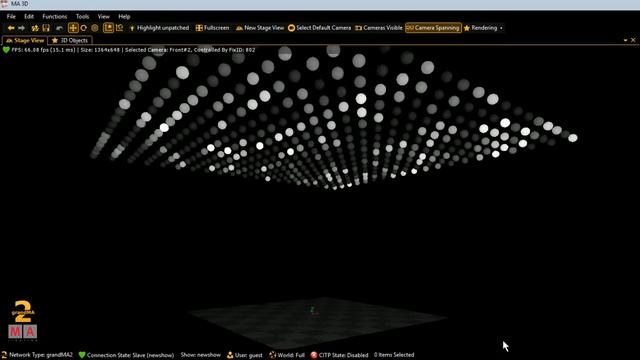Screen dimensions: 640x360
Task: Toggle Cameras Visible
Action: point(379,28)
